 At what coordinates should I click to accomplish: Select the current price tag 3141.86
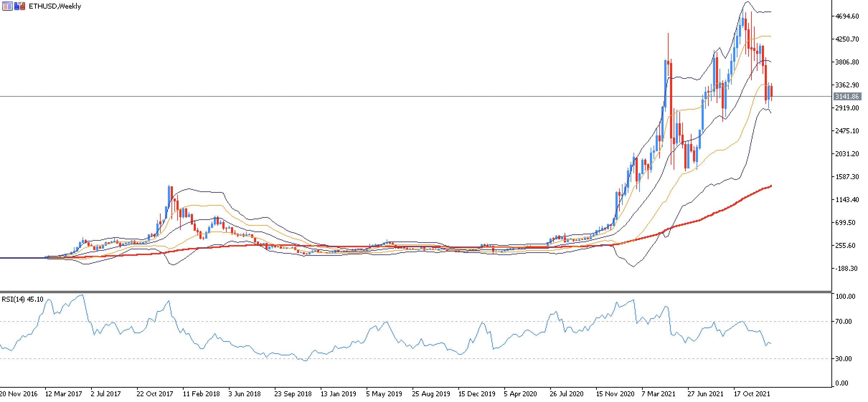847,97
